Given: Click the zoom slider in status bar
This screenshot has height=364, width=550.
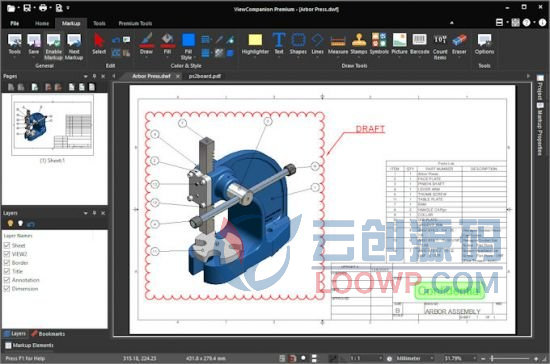Looking at the screenshot, I should 511,358.
